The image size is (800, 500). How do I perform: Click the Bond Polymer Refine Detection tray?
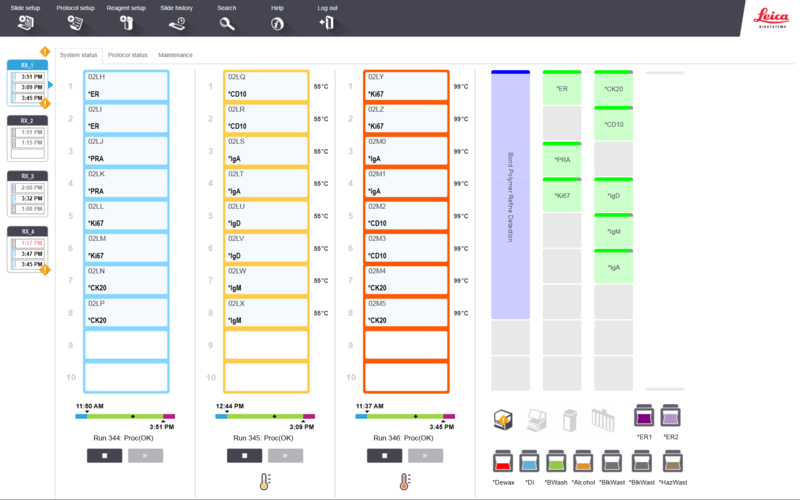(510, 196)
